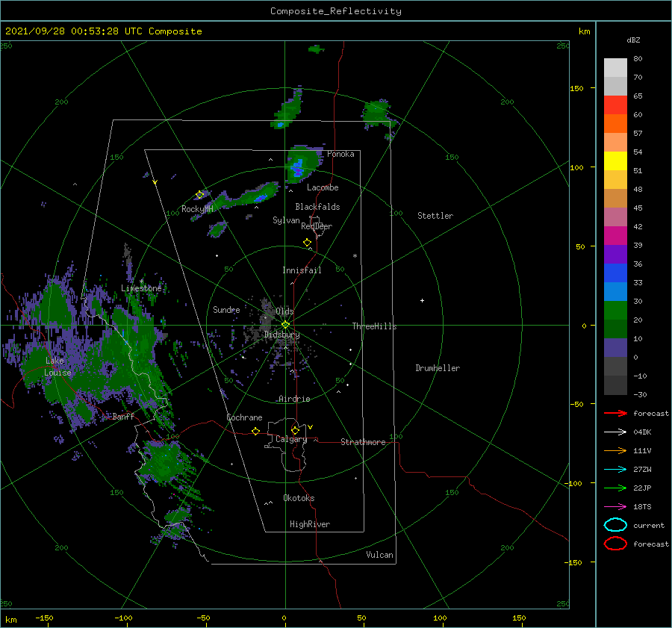Click the Calgary city label
672x628 pixels.
coord(291,439)
